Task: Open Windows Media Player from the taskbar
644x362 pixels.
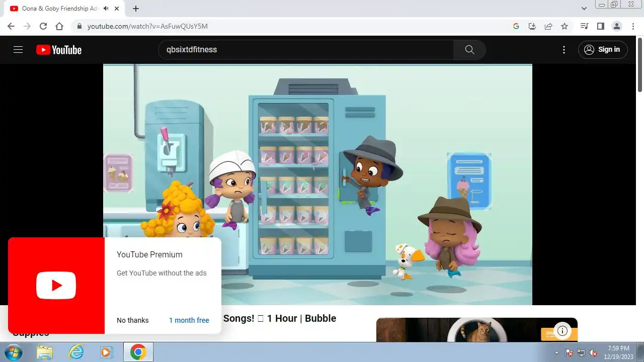Action: 106,352
